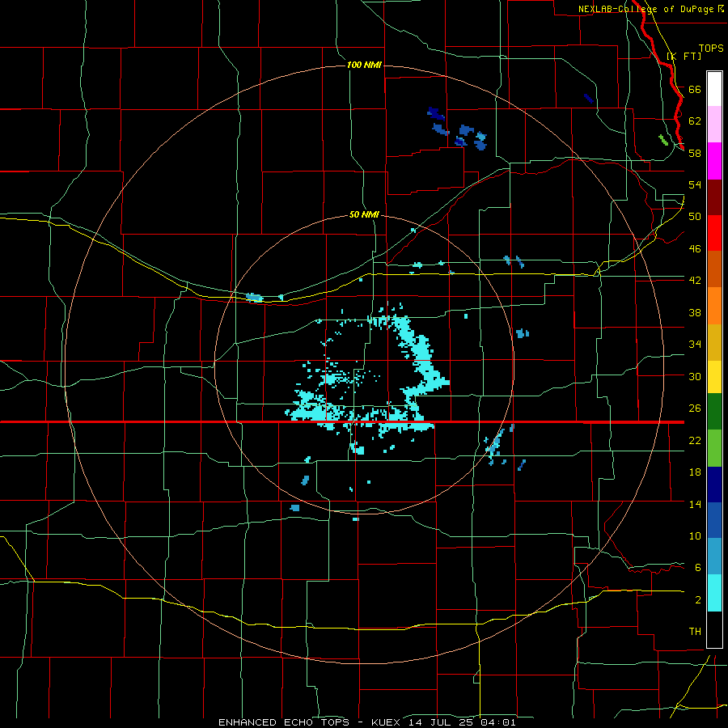Click the light pink 62 kft swatch
The image size is (728, 728).
(714, 124)
